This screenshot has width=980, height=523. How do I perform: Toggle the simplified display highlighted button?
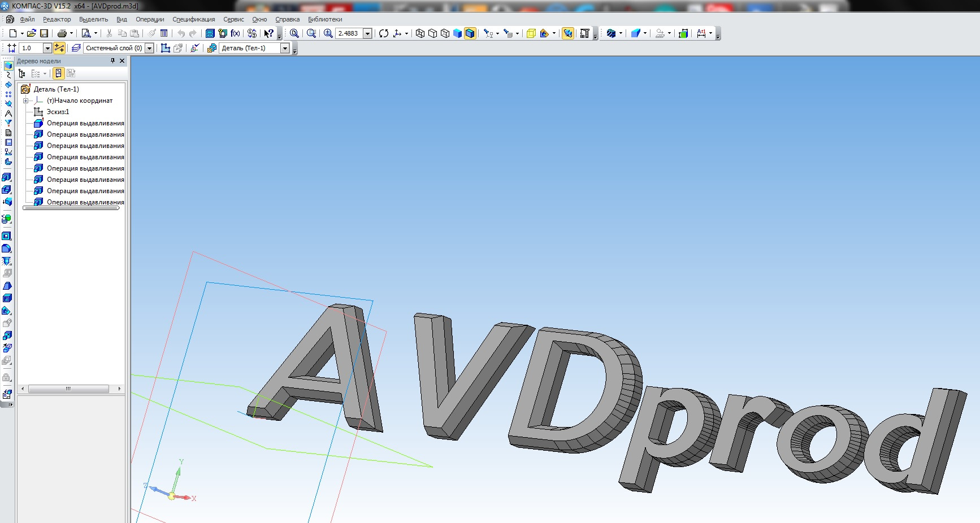pos(568,33)
